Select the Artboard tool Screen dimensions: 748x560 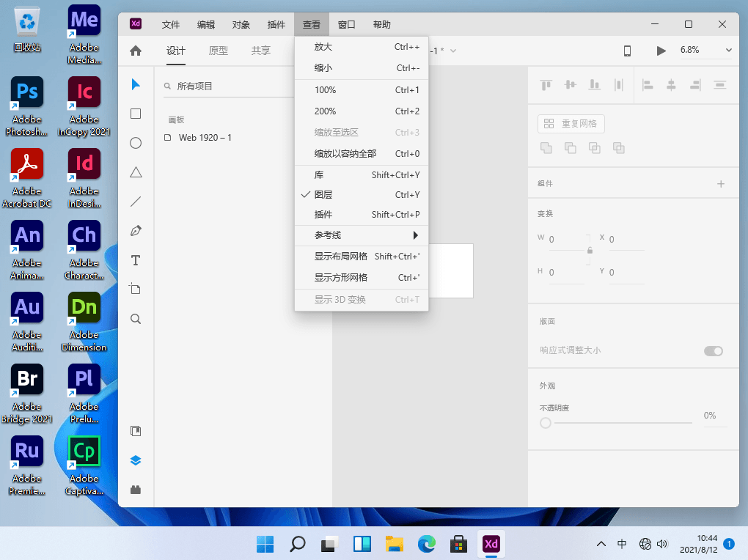pyautogui.click(x=136, y=289)
